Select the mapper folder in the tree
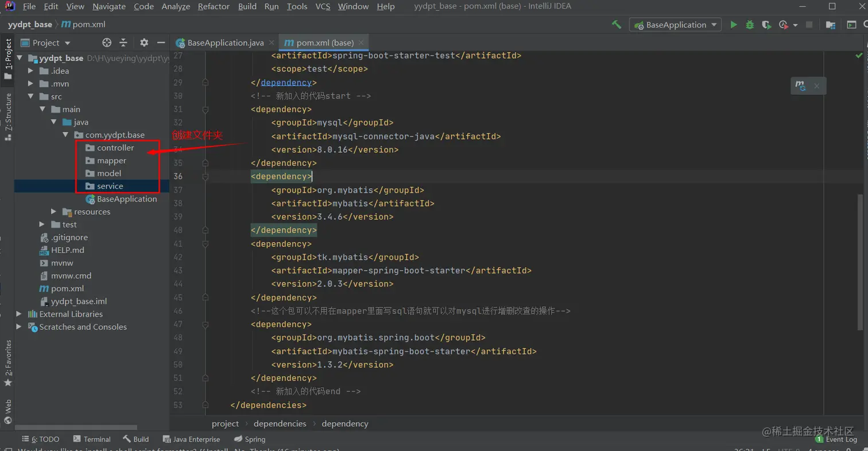Viewport: 868px width, 451px height. (111, 160)
